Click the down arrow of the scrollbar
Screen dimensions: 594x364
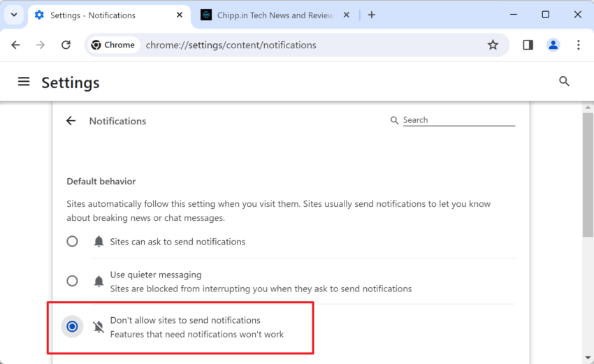pyautogui.click(x=588, y=358)
